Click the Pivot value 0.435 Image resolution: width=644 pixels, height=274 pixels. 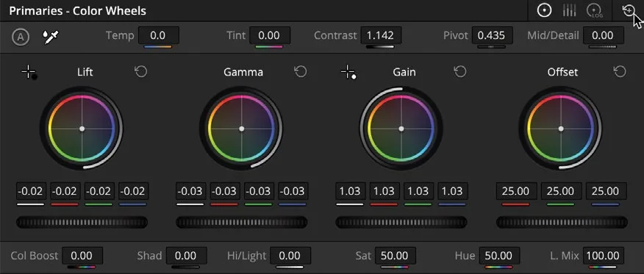[x=492, y=36]
